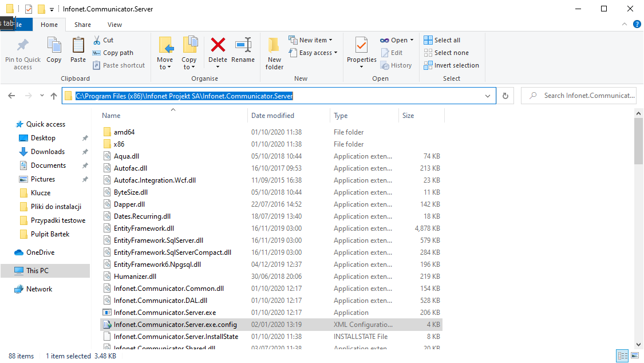
Task: Click the Rename icon in ribbon
Action: (x=243, y=45)
